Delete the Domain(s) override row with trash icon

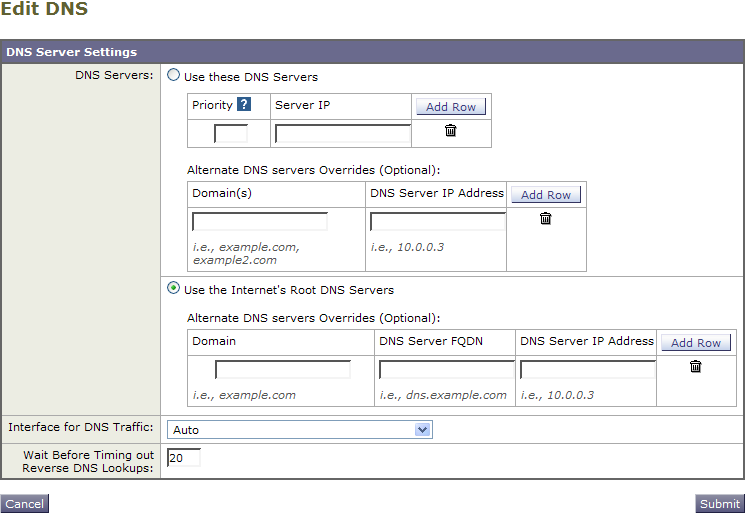(545, 218)
